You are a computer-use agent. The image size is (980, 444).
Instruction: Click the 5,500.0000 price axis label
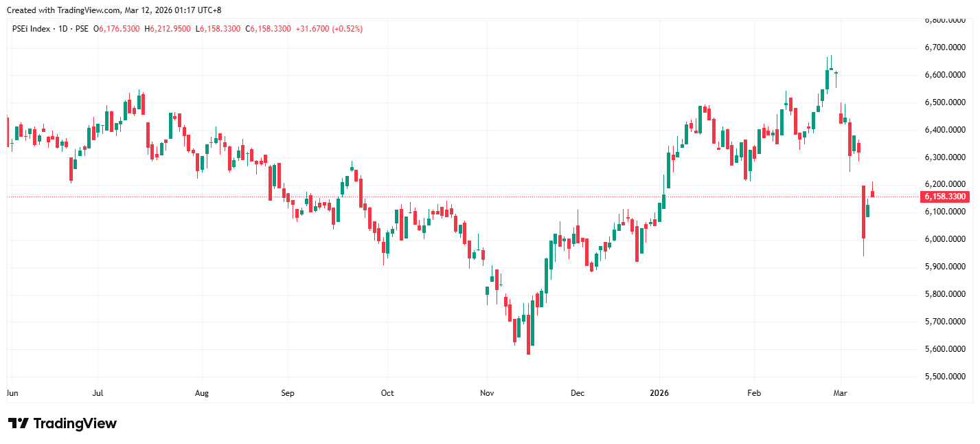click(x=945, y=377)
